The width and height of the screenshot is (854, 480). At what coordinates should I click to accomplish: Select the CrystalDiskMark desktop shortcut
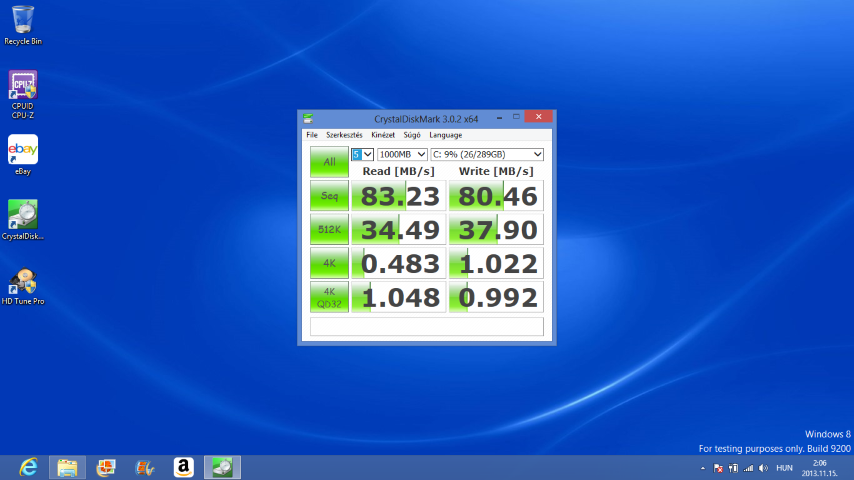23,215
